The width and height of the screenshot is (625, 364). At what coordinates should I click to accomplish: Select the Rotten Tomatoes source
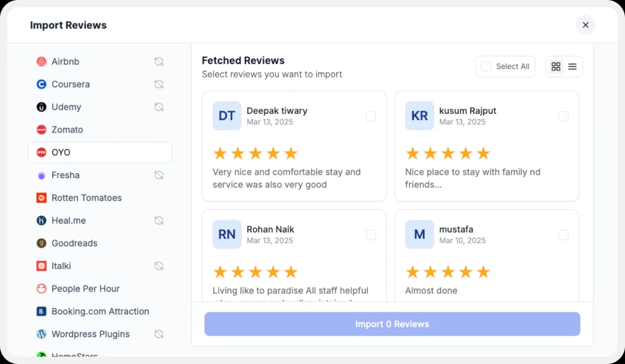tap(87, 197)
